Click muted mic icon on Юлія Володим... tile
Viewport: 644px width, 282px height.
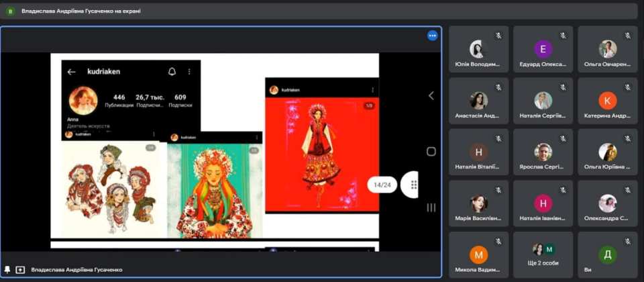pos(498,36)
